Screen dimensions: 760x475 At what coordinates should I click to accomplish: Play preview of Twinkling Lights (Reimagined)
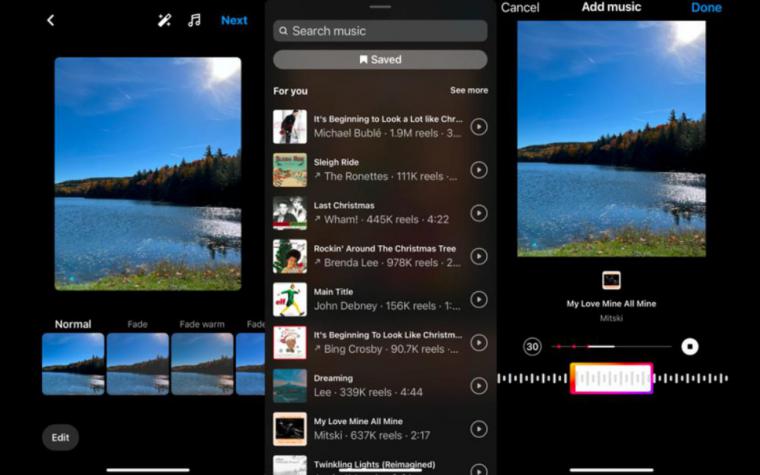[x=479, y=469]
